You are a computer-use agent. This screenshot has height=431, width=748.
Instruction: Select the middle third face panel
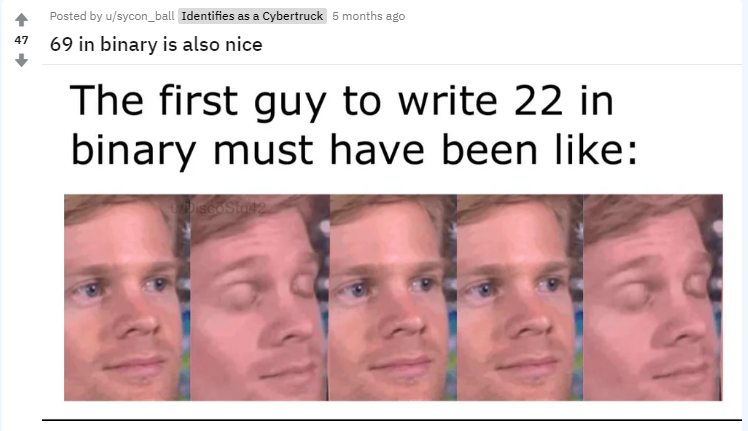point(393,297)
